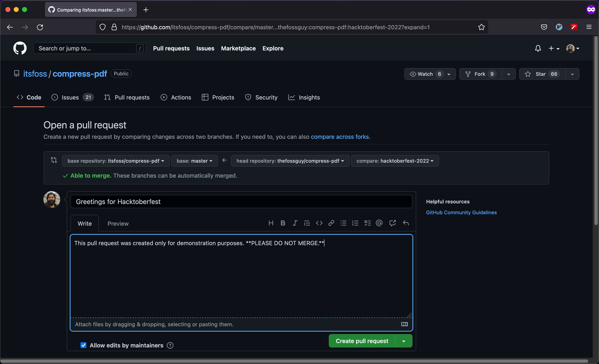Open the GitHub home logo
The height and width of the screenshot is (364, 599).
pyautogui.click(x=20, y=48)
